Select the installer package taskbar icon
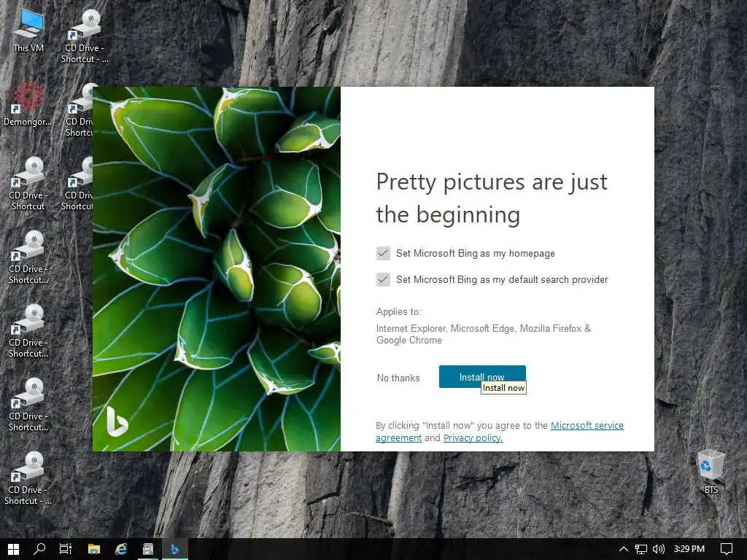This screenshot has width=747, height=560. 148,549
